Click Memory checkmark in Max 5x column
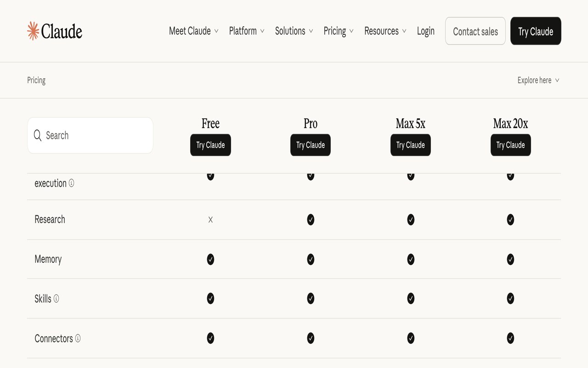588x368 pixels. (411, 259)
